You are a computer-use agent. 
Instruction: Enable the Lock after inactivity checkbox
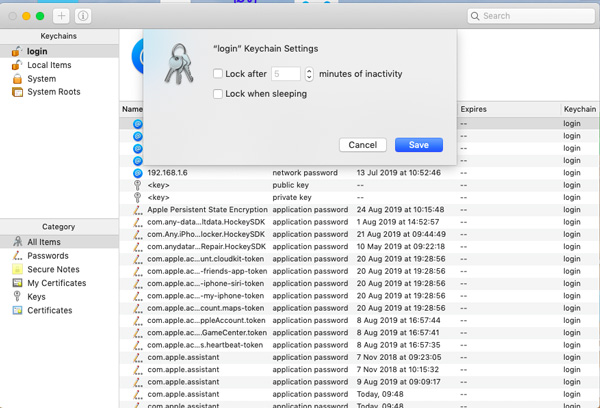[x=218, y=73]
